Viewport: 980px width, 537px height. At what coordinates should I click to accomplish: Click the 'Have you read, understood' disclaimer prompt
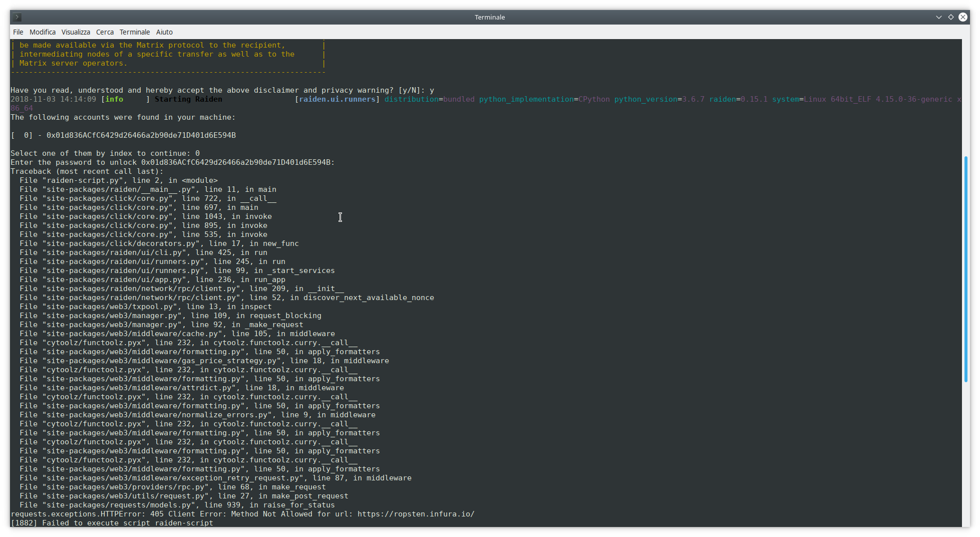coord(222,90)
